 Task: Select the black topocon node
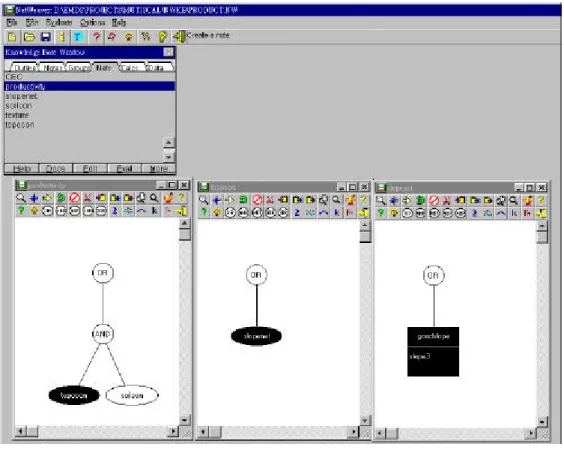click(74, 396)
